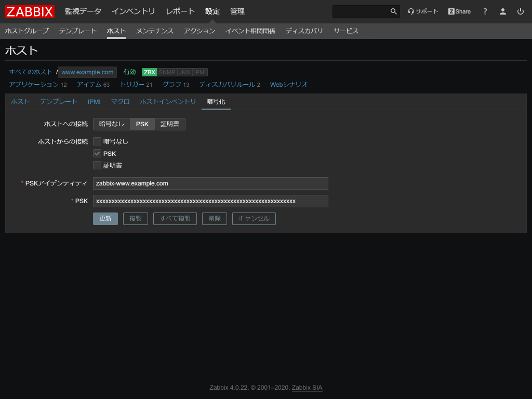
Task: Open the Webシナリオ link
Action: point(289,85)
